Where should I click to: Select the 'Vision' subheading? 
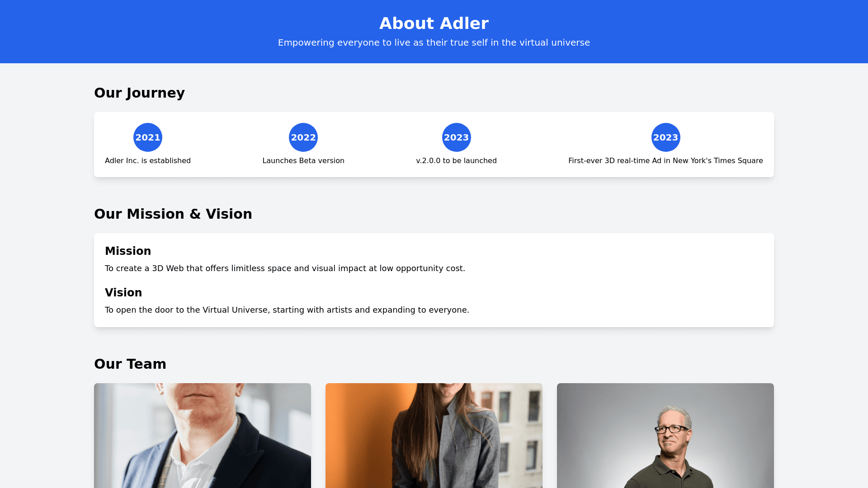123,293
